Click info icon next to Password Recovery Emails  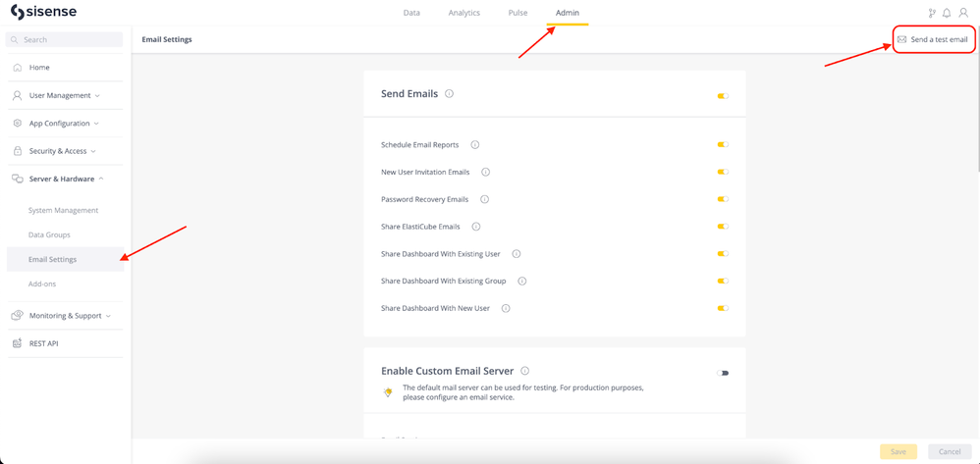tap(484, 199)
